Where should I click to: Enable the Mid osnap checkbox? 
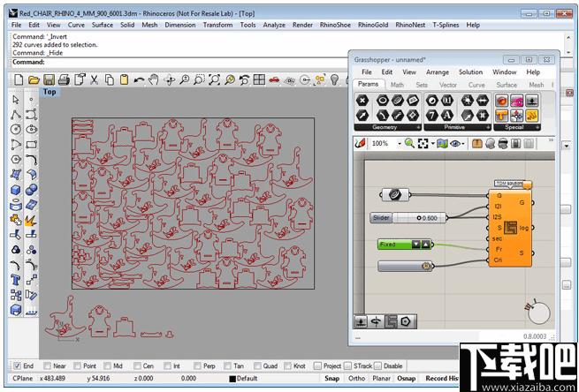click(x=107, y=366)
